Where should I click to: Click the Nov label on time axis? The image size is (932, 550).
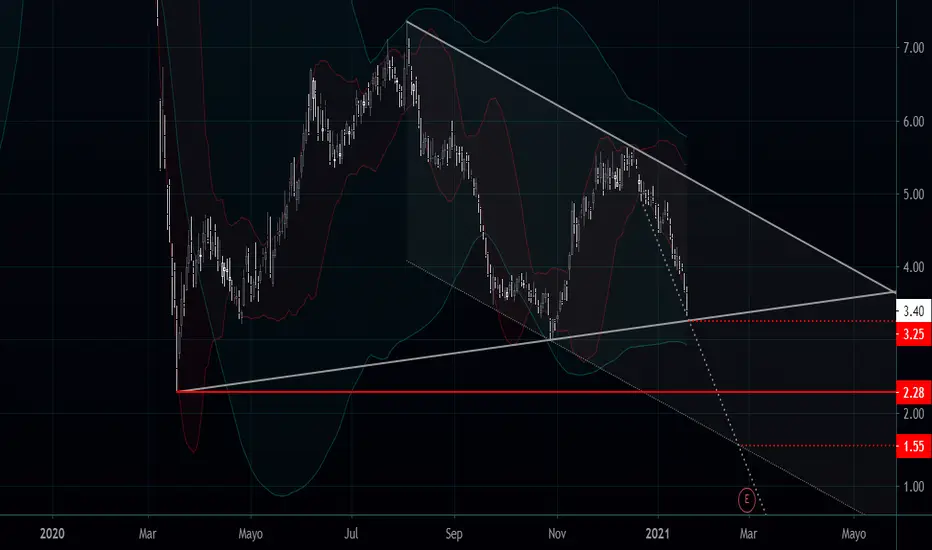click(557, 533)
